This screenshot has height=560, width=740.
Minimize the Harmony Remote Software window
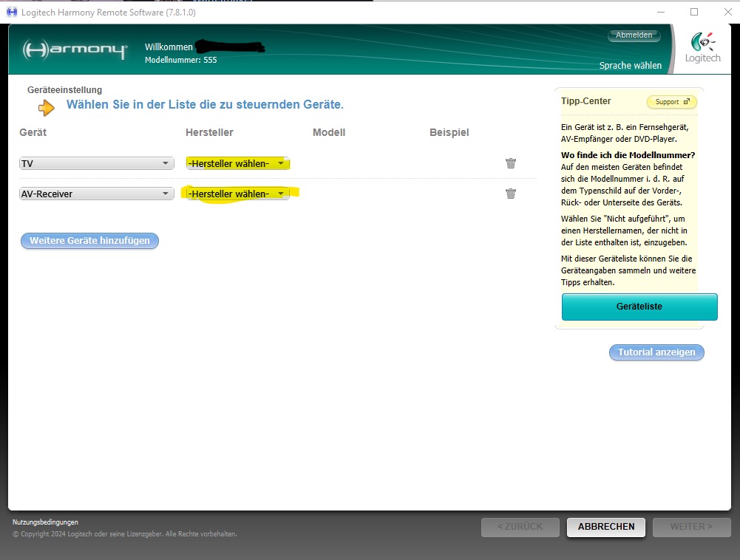click(x=661, y=13)
